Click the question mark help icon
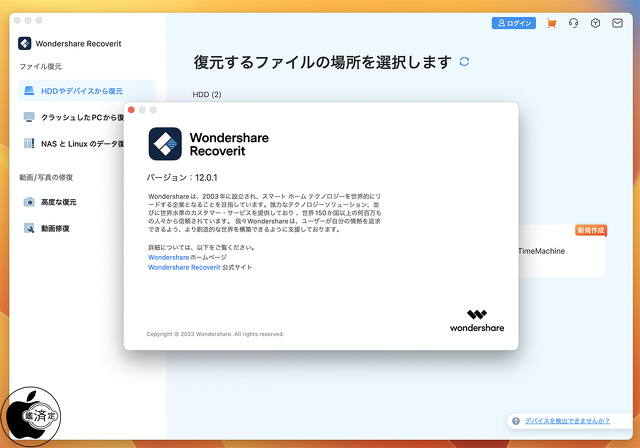This screenshot has width=640, height=448. pyautogui.click(x=516, y=421)
